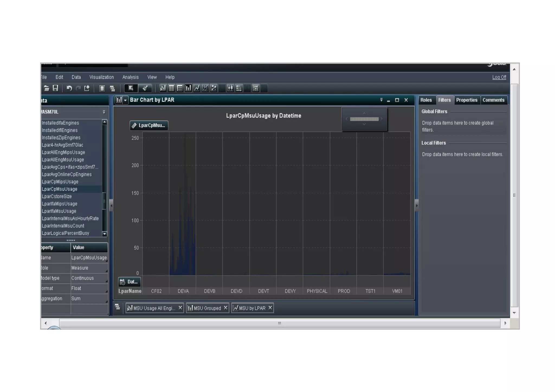The width and height of the screenshot is (555, 392).
Task: Toggle the brush mode tool
Action: coord(145,88)
